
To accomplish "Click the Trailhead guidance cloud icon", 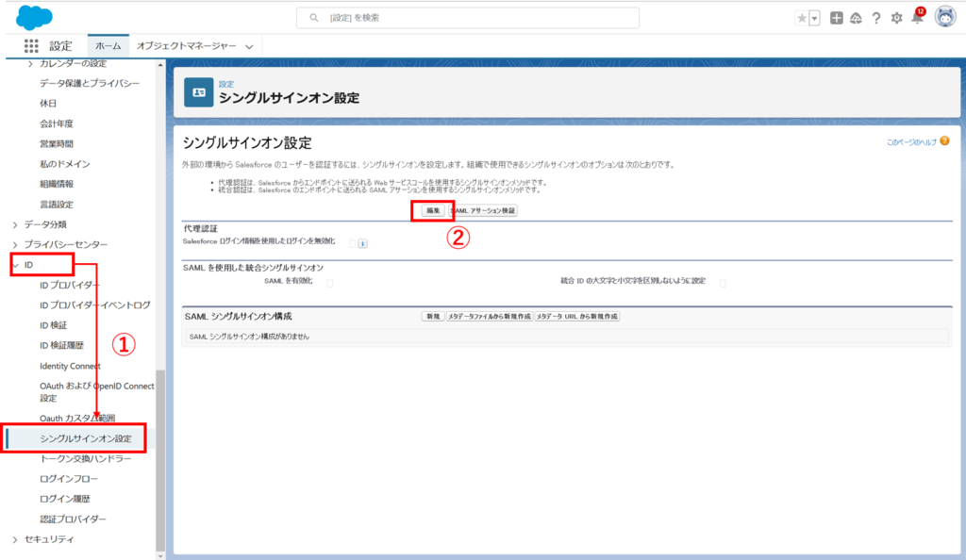I will [856, 19].
